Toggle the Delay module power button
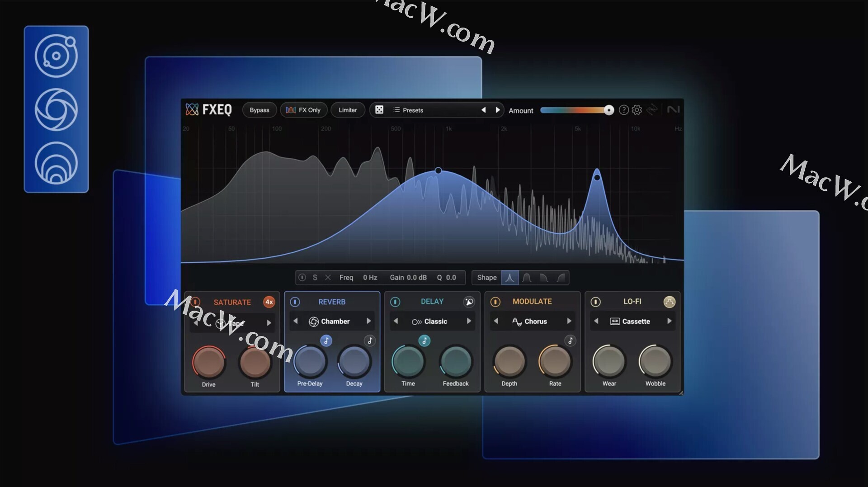Viewport: 868px width, 487px height. tap(395, 302)
